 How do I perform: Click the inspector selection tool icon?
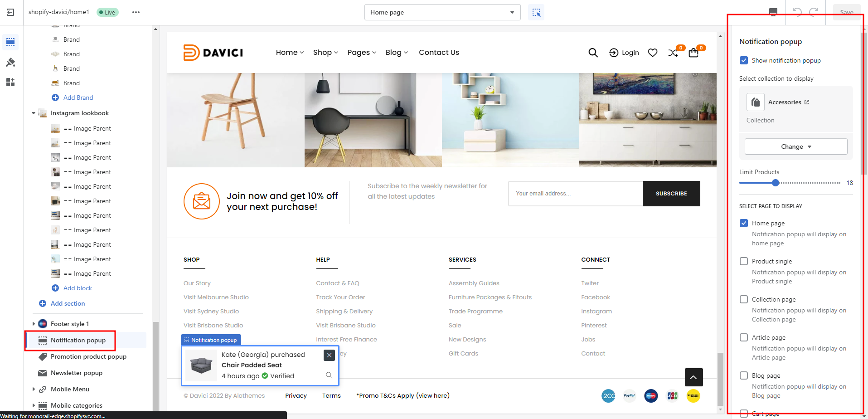[536, 13]
